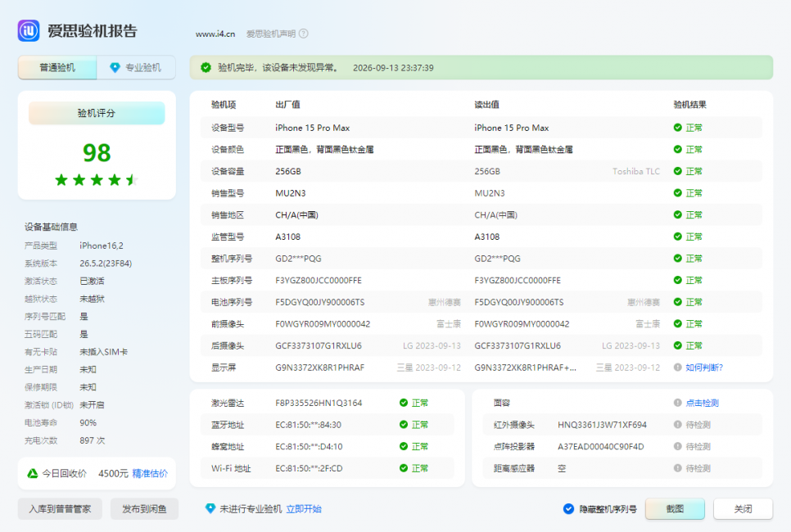Click the 精准估价 link
Image resolution: width=791 pixels, height=532 pixels.
point(150,474)
